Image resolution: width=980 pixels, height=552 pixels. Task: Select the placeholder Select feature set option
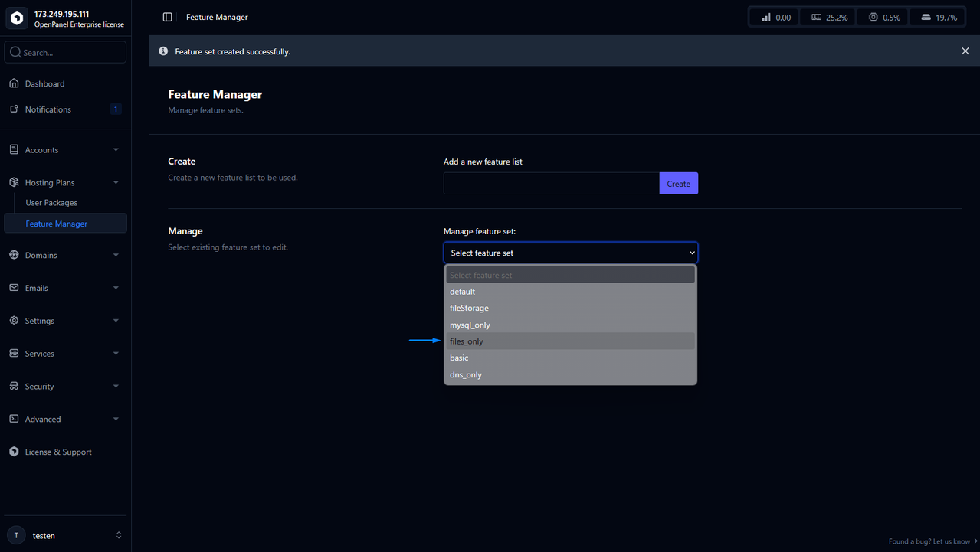[571, 275]
